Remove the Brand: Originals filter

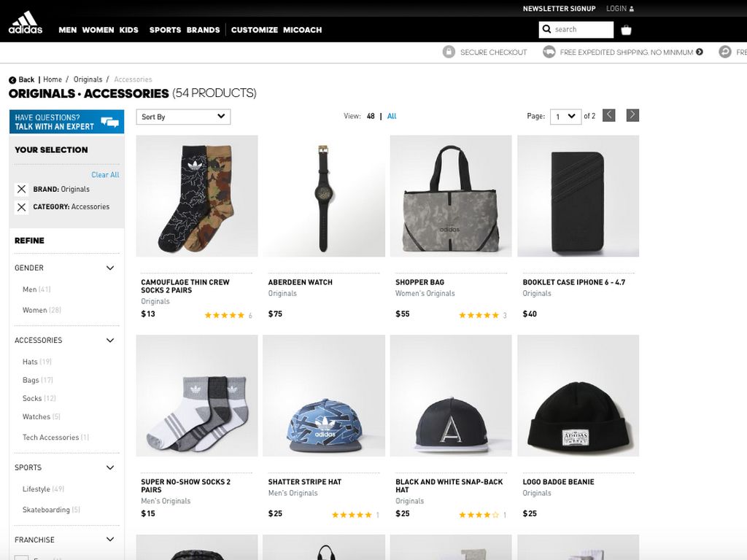click(x=21, y=190)
